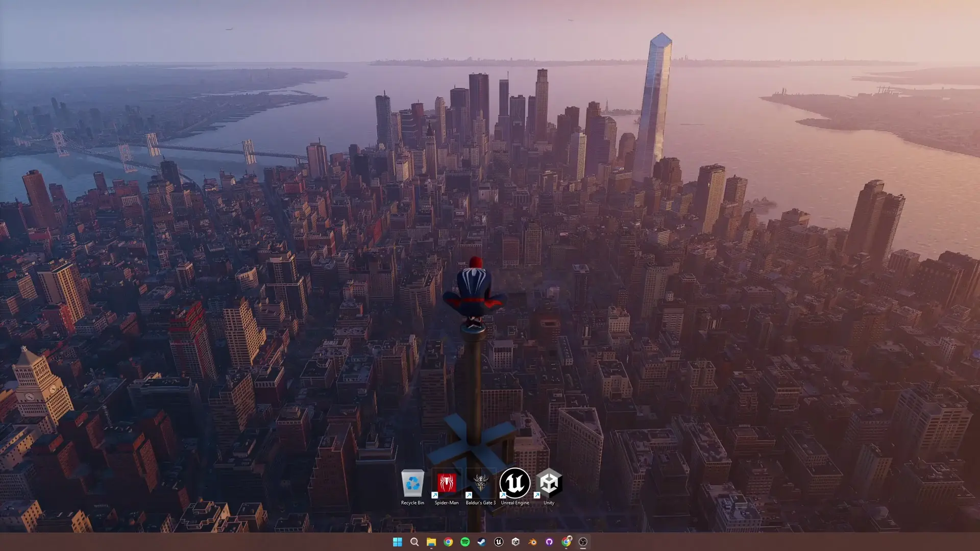The image size is (980, 551).
Task: Open the Recycle Bin on the desktop
Action: click(x=412, y=482)
